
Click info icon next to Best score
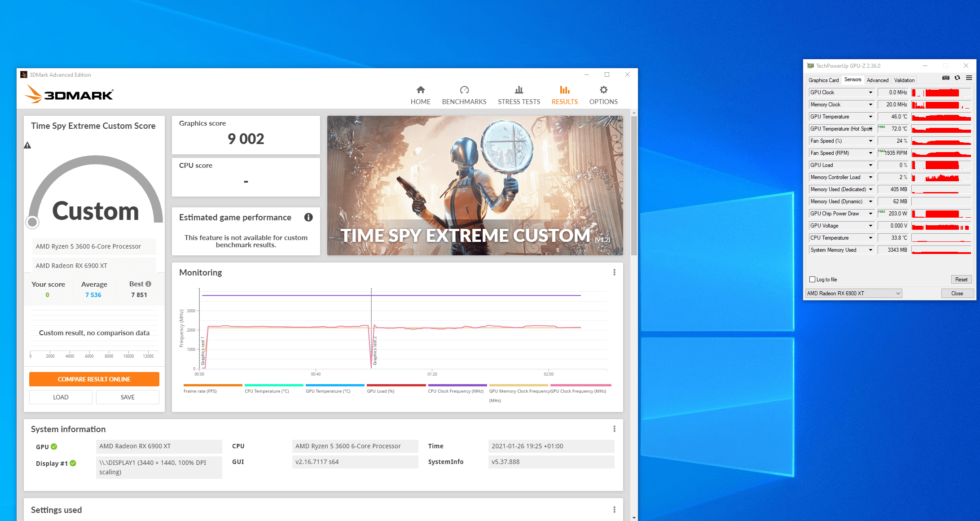pos(149,284)
